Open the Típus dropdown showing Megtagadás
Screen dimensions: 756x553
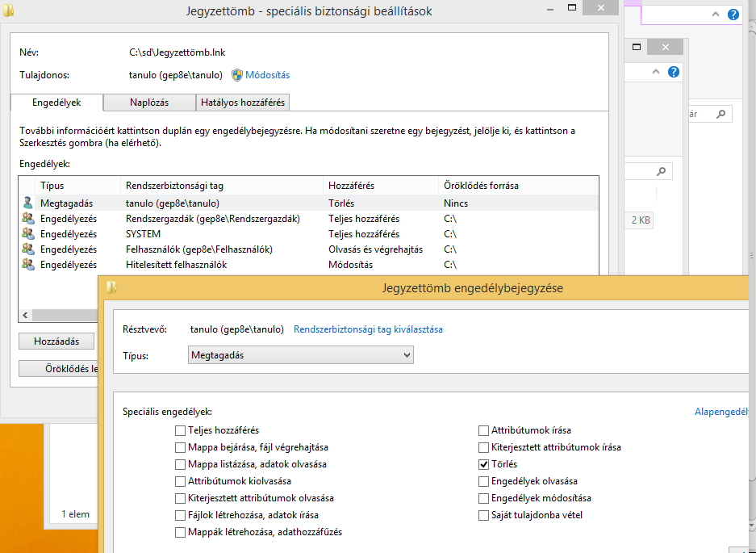300,355
